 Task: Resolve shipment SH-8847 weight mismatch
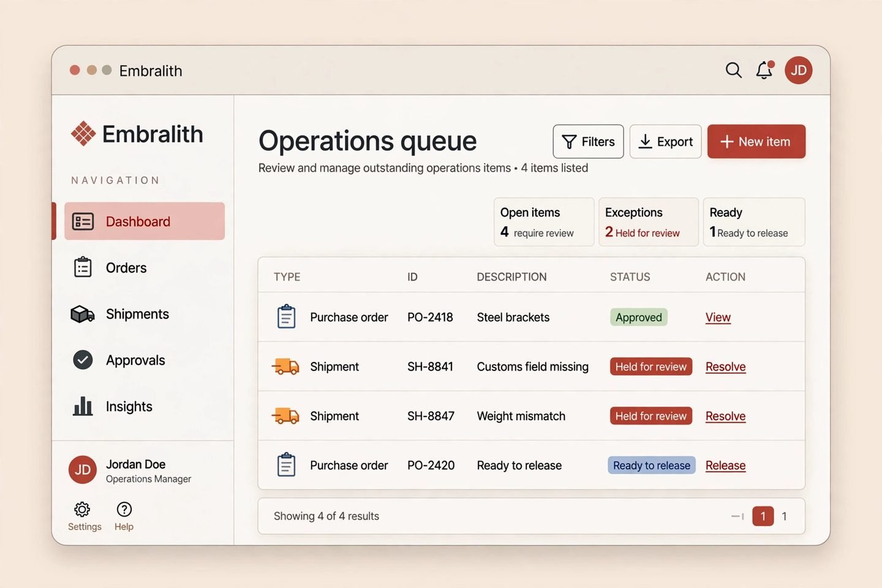726,417
